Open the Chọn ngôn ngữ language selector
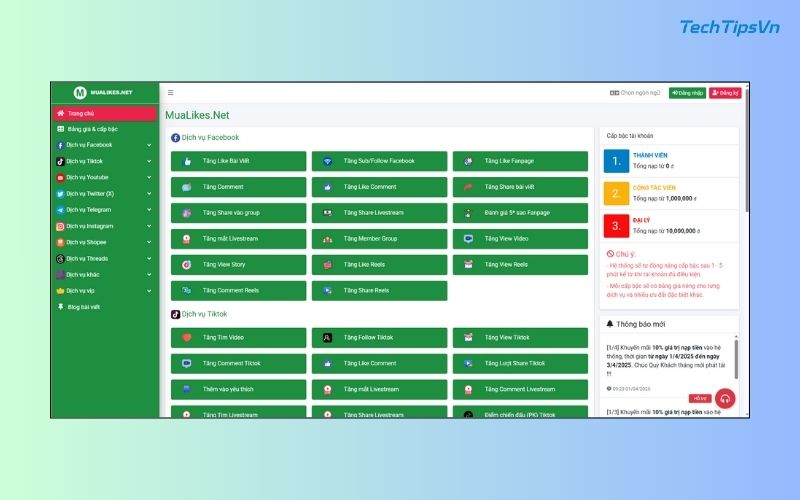Image resolution: width=800 pixels, height=500 pixels. [635, 93]
